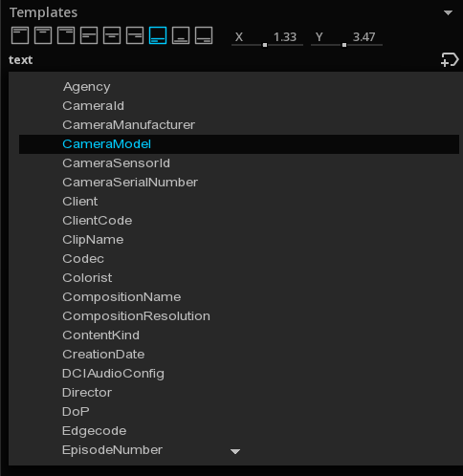This screenshot has width=463, height=476.
Task: Click the add metadata tag icon
Action: point(450,60)
